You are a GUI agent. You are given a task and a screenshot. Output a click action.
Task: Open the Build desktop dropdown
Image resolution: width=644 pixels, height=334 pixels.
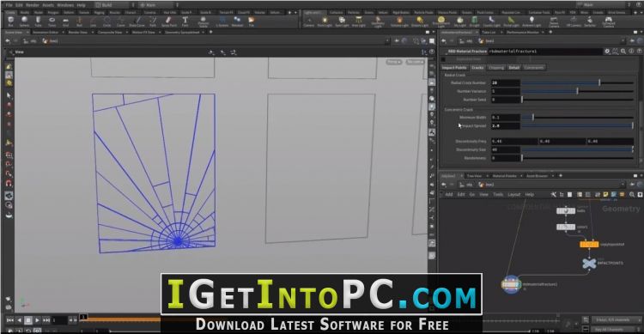tap(114, 5)
